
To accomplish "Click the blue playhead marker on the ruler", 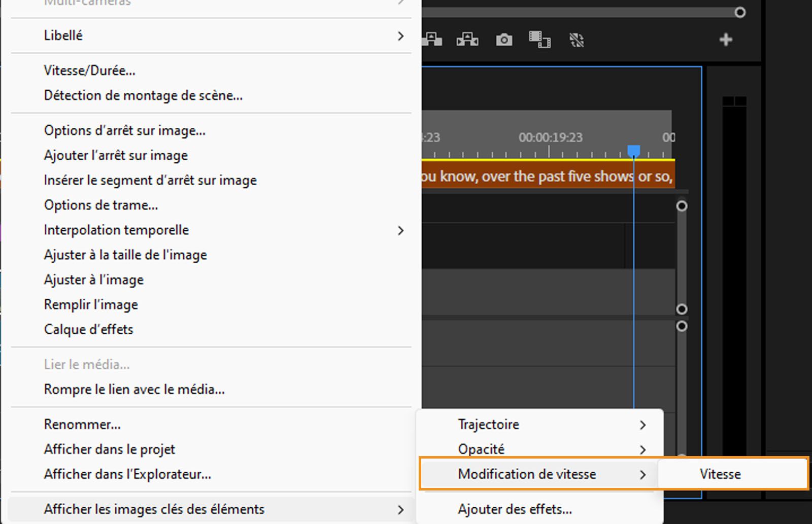I will tap(633, 150).
